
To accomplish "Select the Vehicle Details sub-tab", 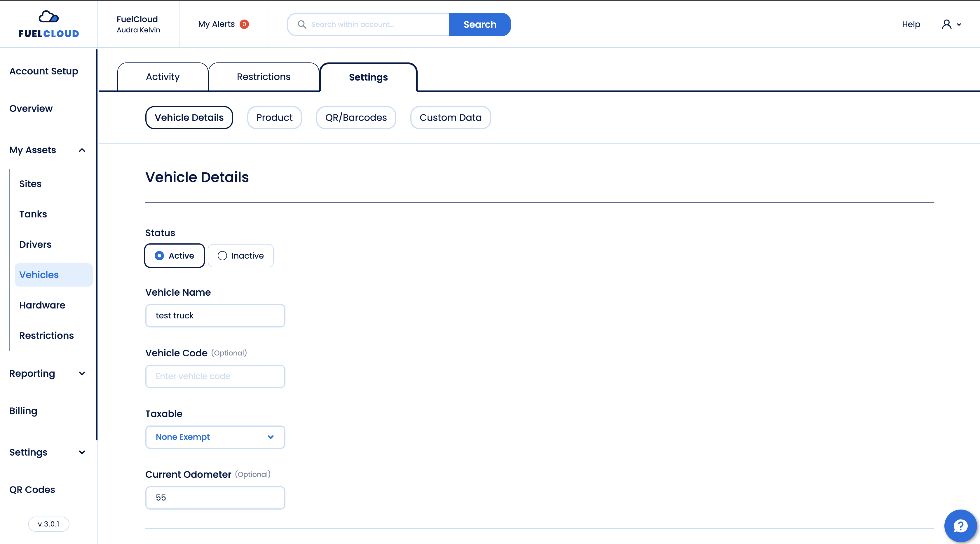I will [189, 118].
